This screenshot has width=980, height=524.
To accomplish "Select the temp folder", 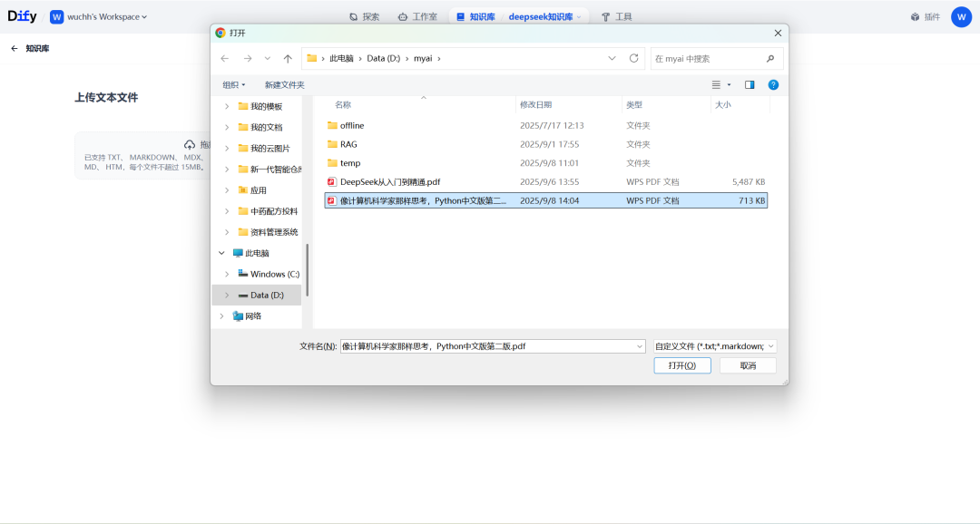I will (545, 163).
